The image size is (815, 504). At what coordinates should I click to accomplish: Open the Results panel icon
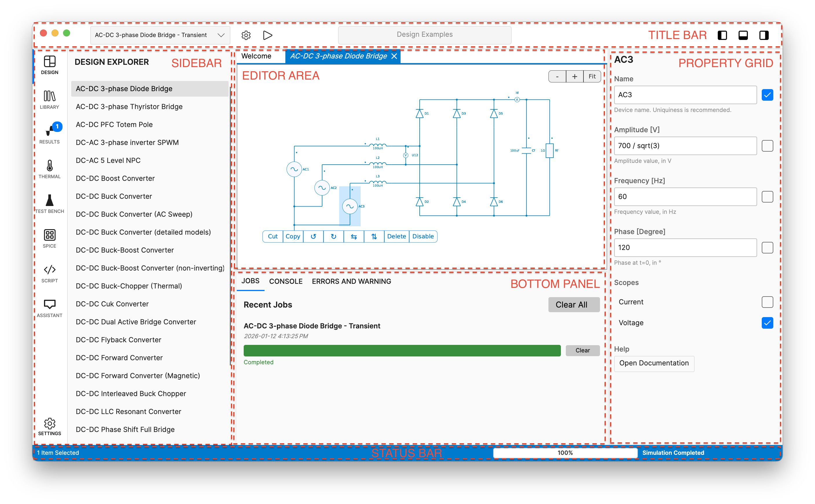click(49, 134)
